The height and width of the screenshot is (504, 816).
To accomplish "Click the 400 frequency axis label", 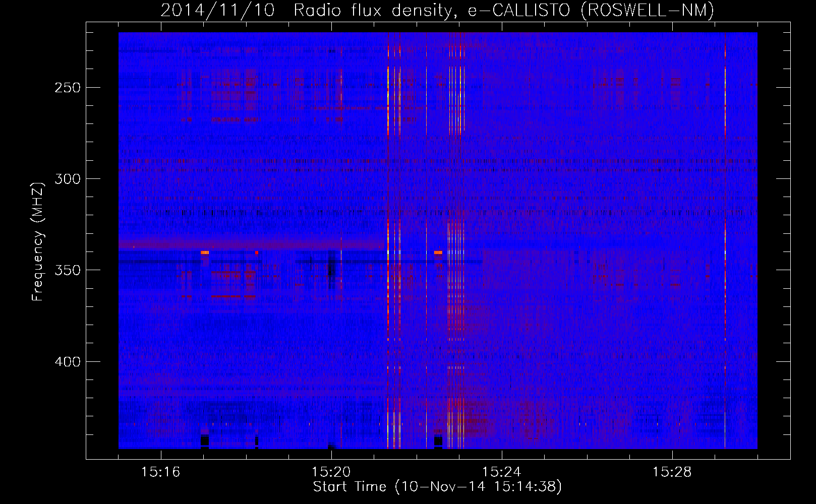I will coord(67,361).
